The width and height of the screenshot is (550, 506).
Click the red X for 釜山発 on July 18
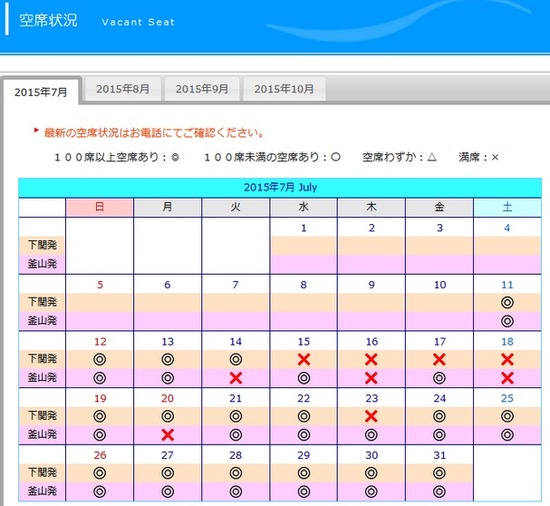[507, 378]
